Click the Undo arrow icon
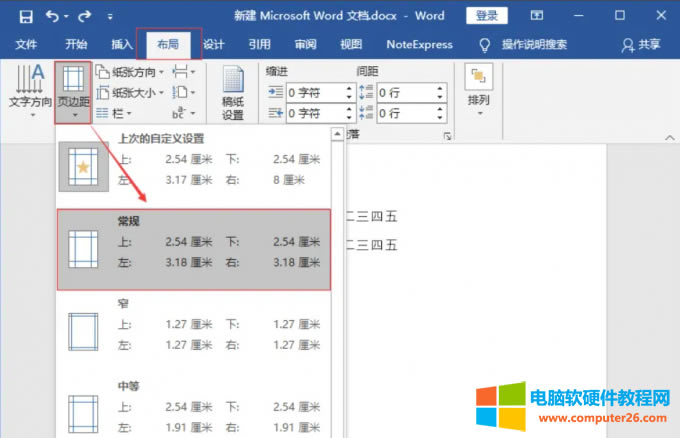The image size is (680, 438). point(52,16)
